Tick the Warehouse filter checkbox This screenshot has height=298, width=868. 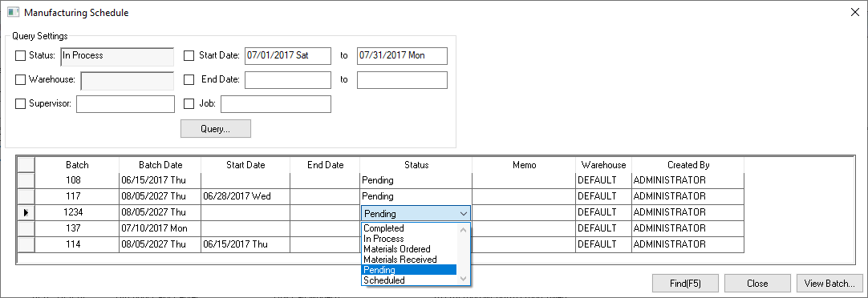click(x=21, y=79)
